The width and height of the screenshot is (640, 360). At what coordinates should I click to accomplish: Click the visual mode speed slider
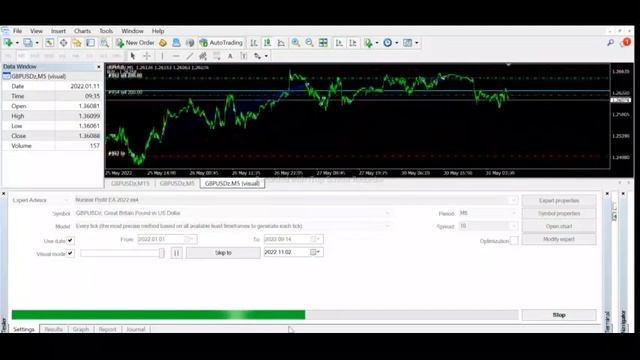coord(122,253)
